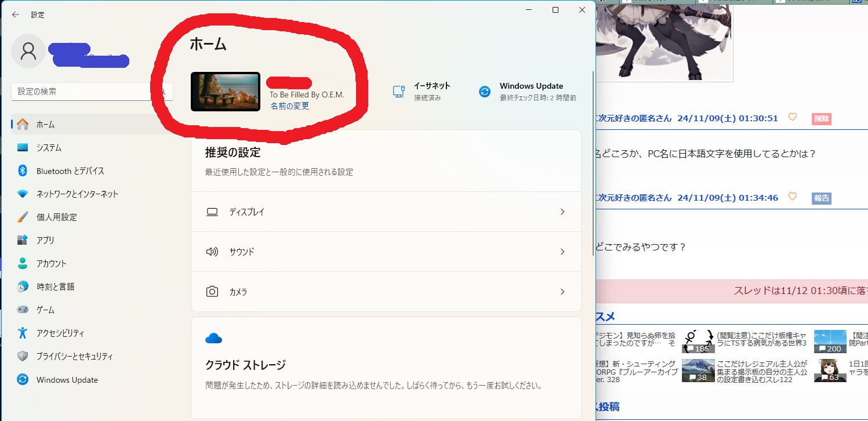The height and width of the screenshot is (421, 868).
Task: Click the 設定の検索 search box
Action: 87,92
